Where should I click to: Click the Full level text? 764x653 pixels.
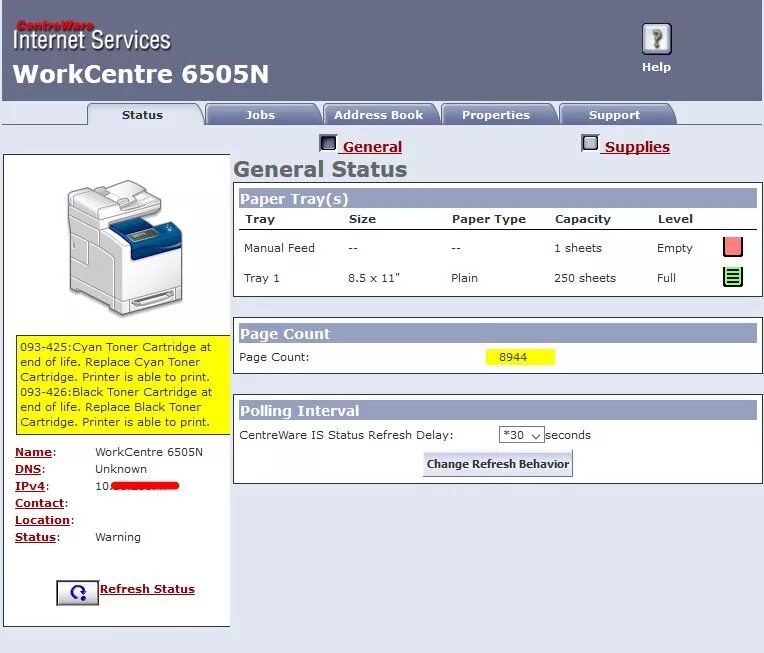(666, 278)
